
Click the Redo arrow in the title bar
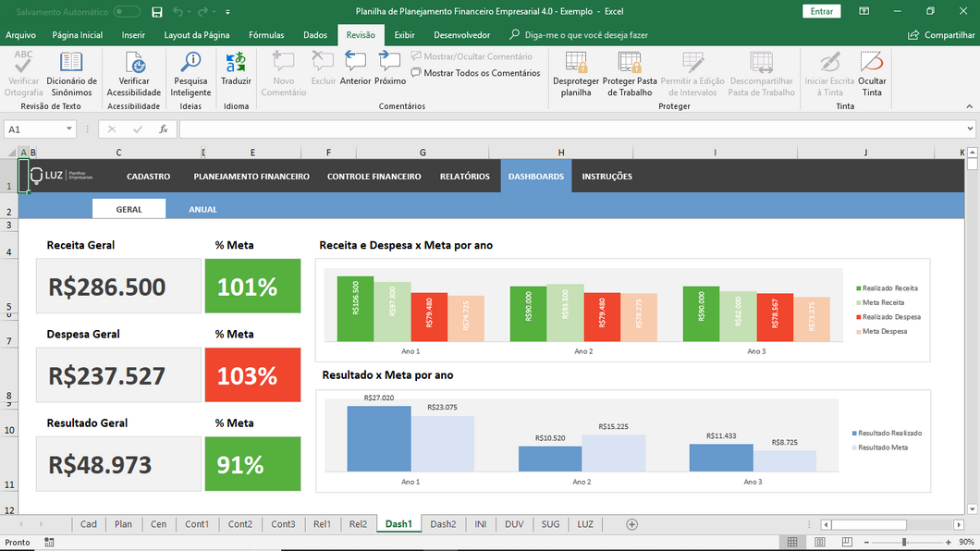[202, 11]
